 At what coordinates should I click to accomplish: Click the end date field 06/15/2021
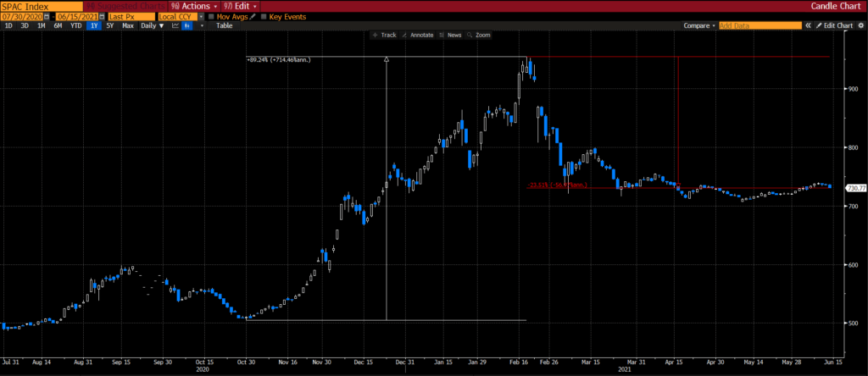(x=77, y=17)
